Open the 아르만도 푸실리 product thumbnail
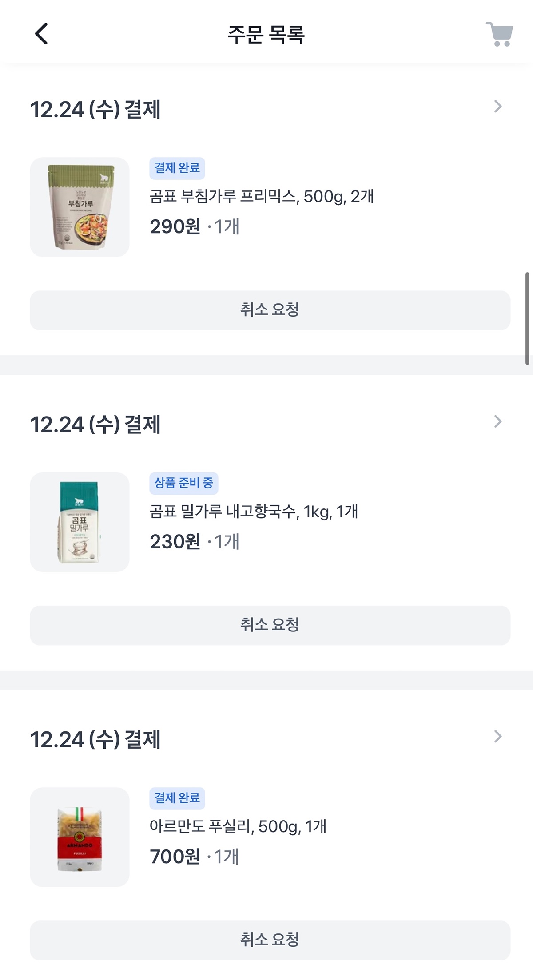This screenshot has width=533, height=980. tap(80, 837)
